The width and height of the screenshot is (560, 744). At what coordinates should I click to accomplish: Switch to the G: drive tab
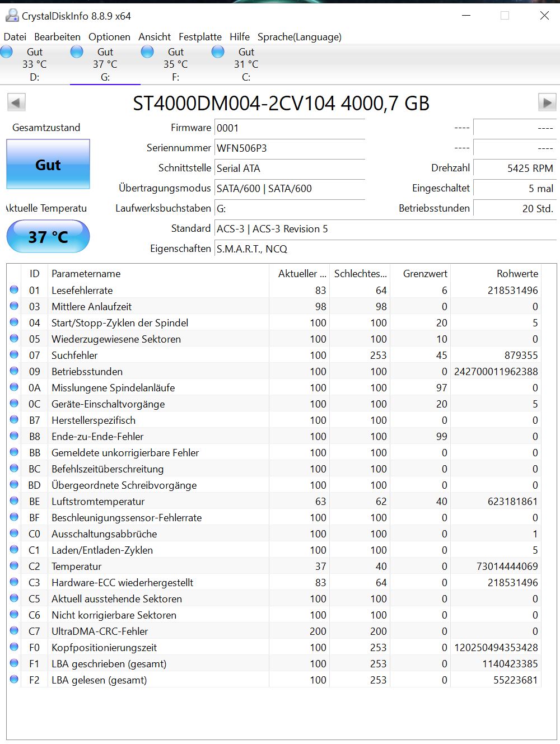pyautogui.click(x=105, y=64)
